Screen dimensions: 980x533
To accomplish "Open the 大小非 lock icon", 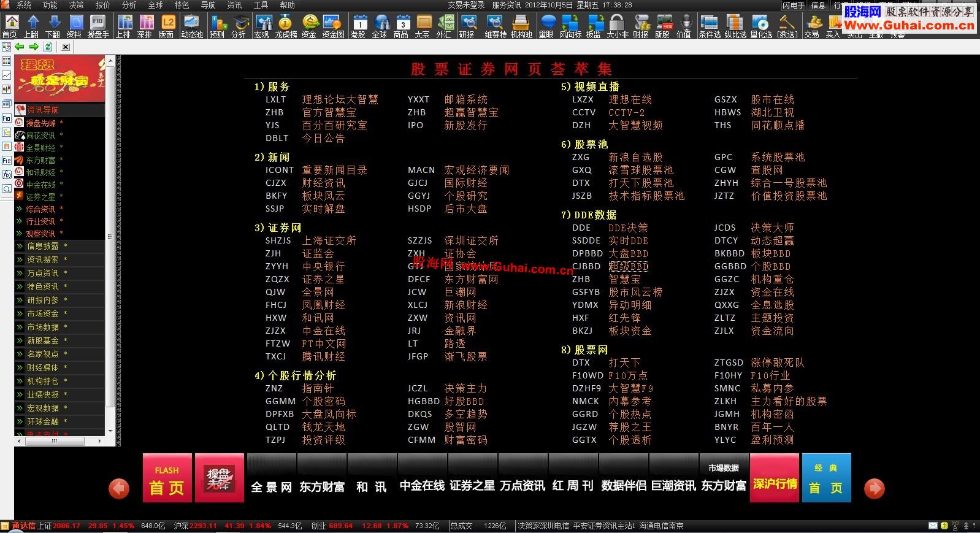I will coord(618,26).
